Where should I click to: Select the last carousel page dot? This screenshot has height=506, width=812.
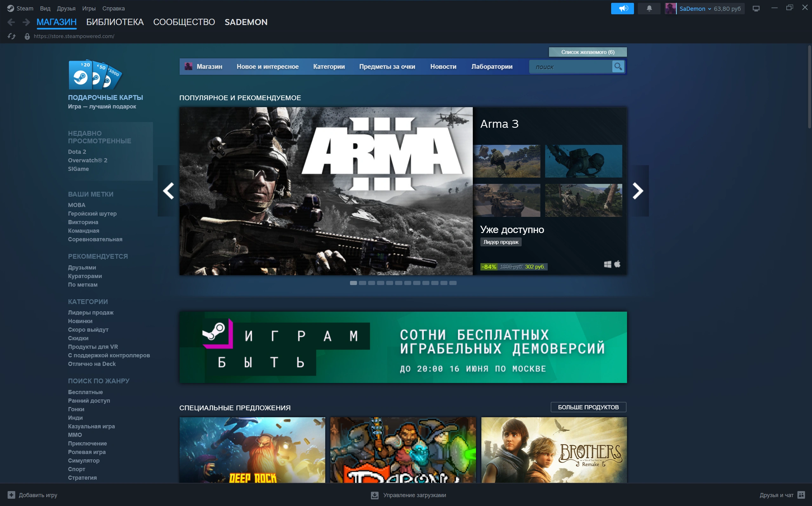[x=453, y=283]
